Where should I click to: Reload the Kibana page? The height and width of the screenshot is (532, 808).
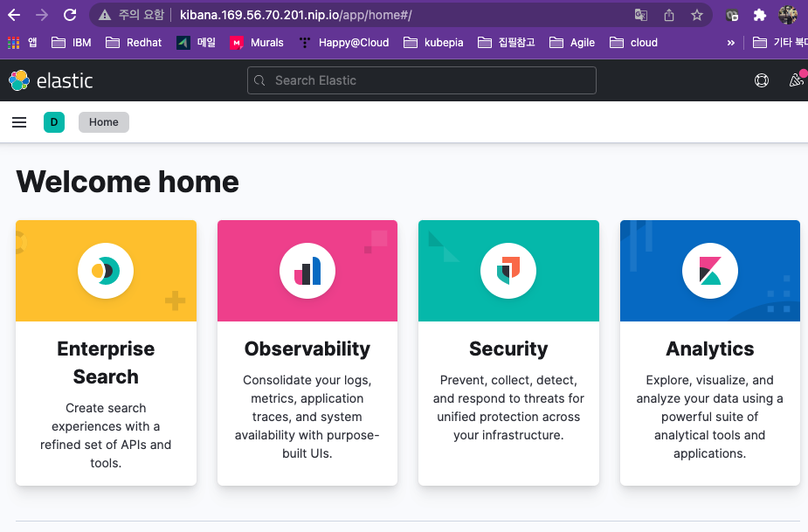(70, 15)
